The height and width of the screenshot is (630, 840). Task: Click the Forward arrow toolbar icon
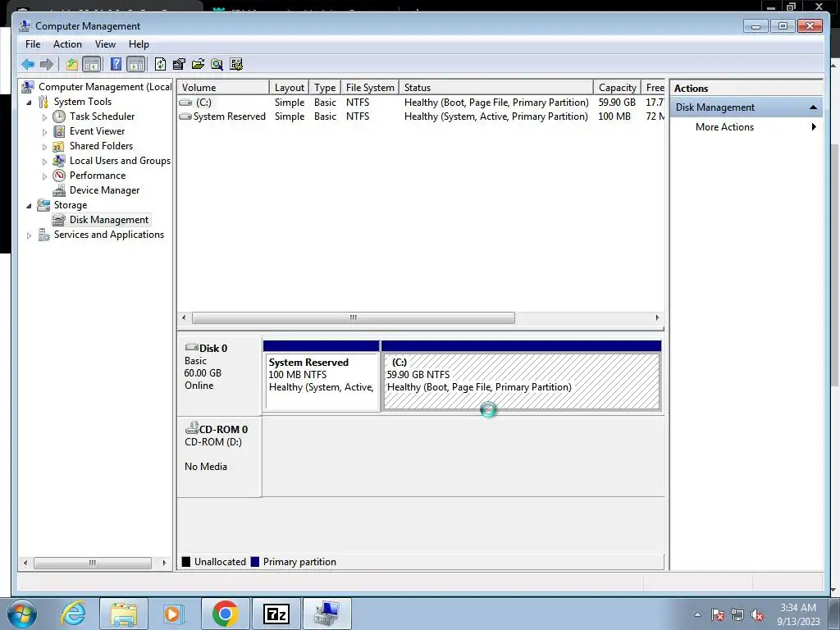[x=47, y=65]
